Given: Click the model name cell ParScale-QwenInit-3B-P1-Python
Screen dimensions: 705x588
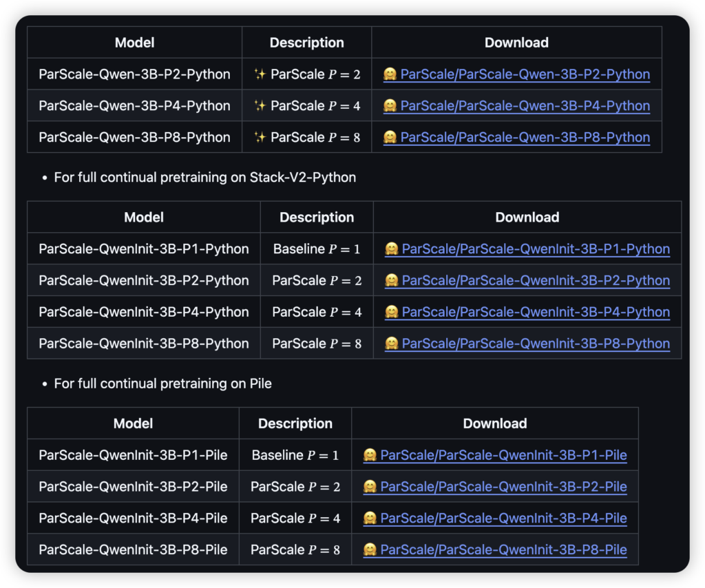Looking at the screenshot, I should [144, 249].
